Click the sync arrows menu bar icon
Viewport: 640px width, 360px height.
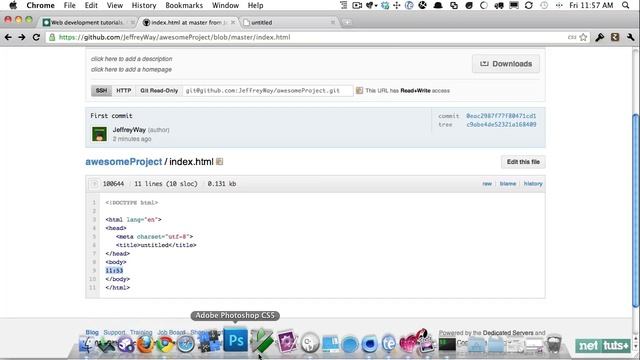[x=529, y=5]
